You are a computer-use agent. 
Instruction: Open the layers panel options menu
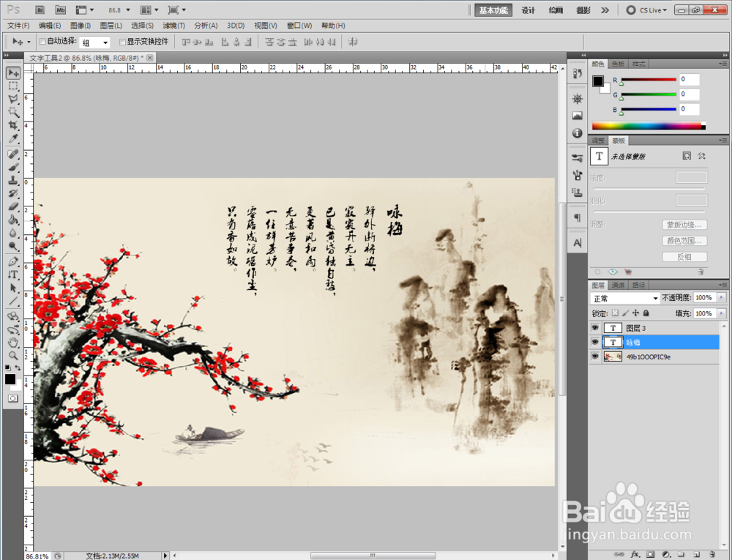[x=723, y=285]
